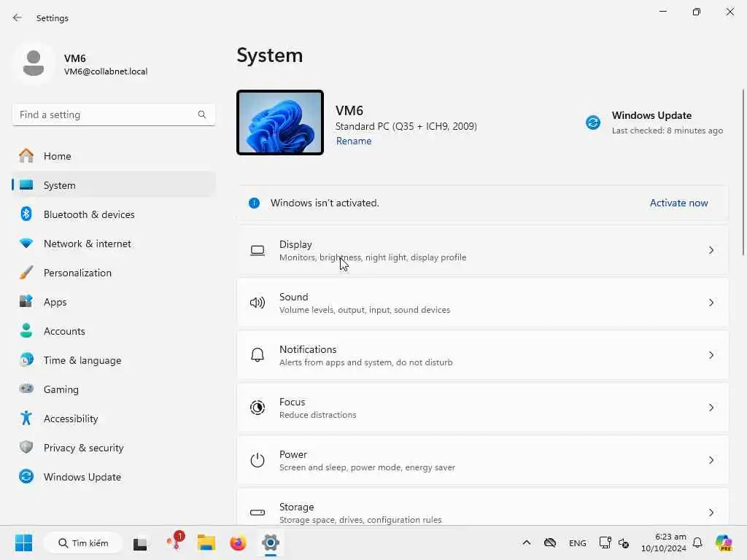Screen dimensions: 747x560
Task: Click the Privacy & security shield icon
Action: click(26, 447)
